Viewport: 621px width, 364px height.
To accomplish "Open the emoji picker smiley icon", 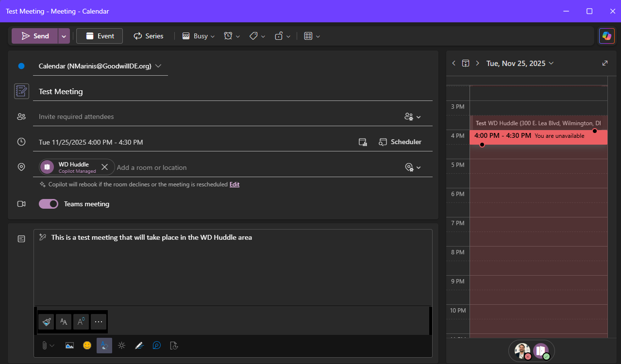I will coord(87,346).
